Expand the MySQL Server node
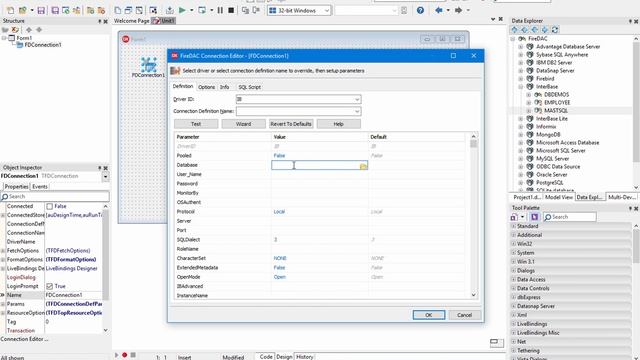This screenshot has height=360, width=640. point(520,159)
